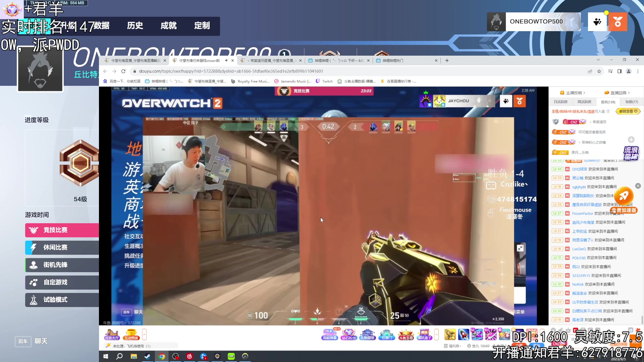Expand 直播回看 section
The image size is (644, 362).
click(x=617, y=93)
